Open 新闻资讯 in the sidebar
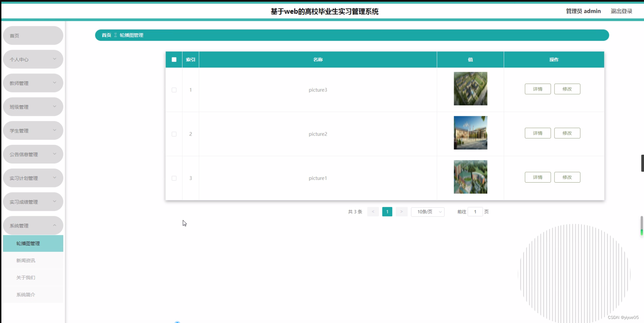Viewport: 644px width, 323px height. click(26, 260)
